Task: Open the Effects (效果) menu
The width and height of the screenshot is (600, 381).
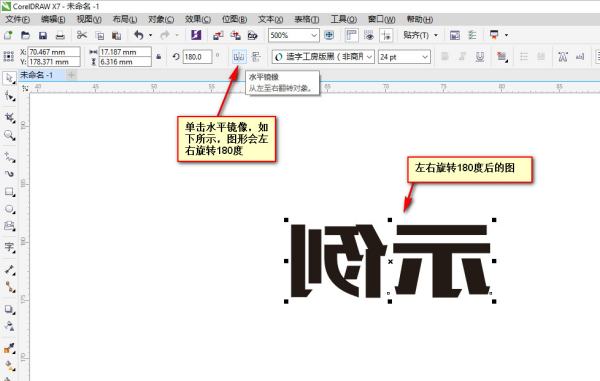Action: (197, 19)
